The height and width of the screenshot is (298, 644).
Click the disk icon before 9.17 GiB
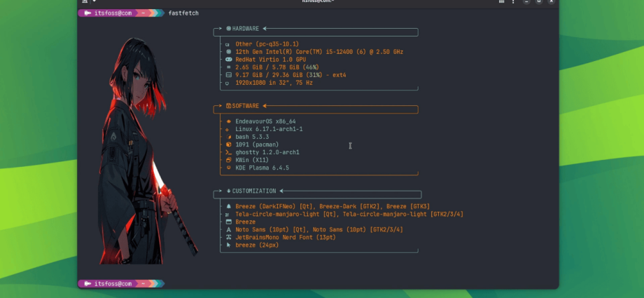tap(229, 75)
